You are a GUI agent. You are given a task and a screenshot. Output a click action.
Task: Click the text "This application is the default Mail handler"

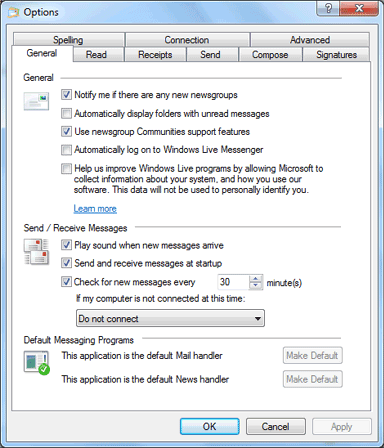click(142, 356)
